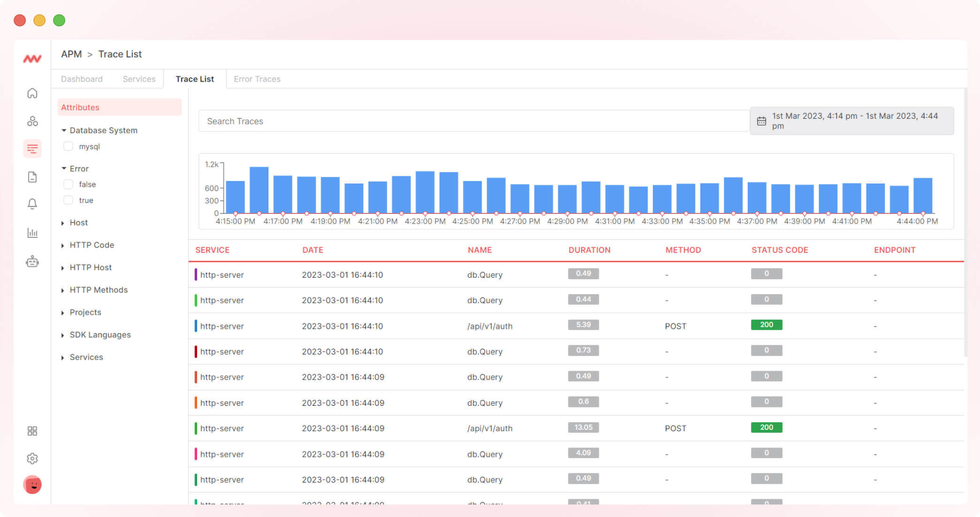Click the Search Traces input field
Viewport: 980px width, 517px height.
coord(473,122)
